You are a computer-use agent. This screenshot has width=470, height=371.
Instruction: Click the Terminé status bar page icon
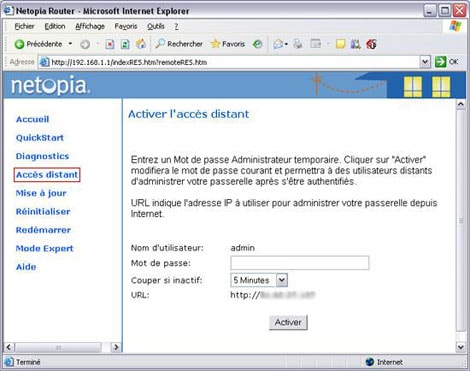click(9, 362)
